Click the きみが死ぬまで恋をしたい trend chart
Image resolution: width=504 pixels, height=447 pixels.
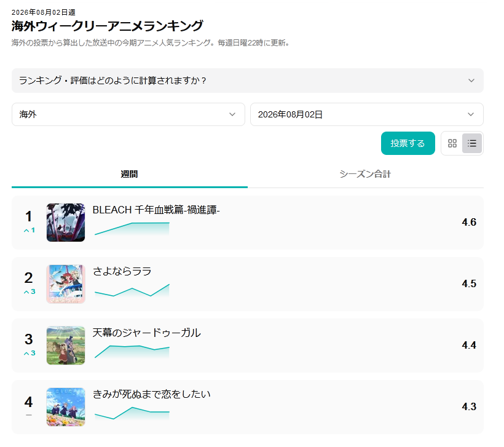[x=132, y=413]
